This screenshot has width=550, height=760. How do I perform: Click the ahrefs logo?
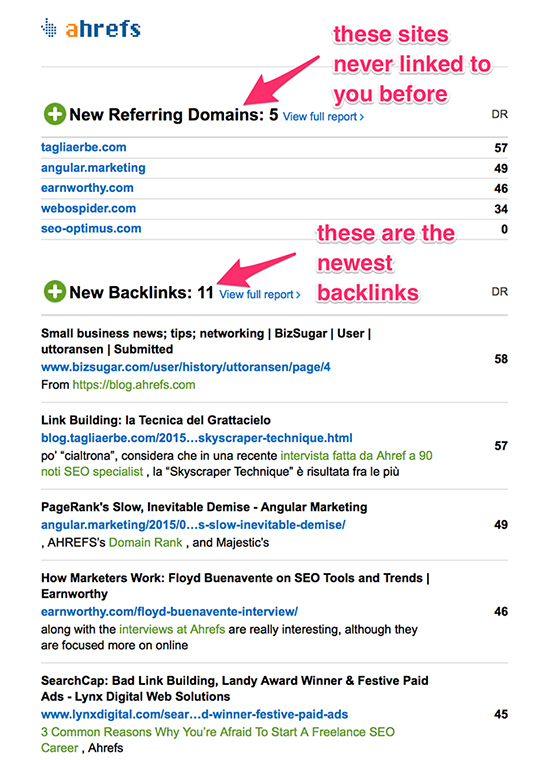pos(91,28)
